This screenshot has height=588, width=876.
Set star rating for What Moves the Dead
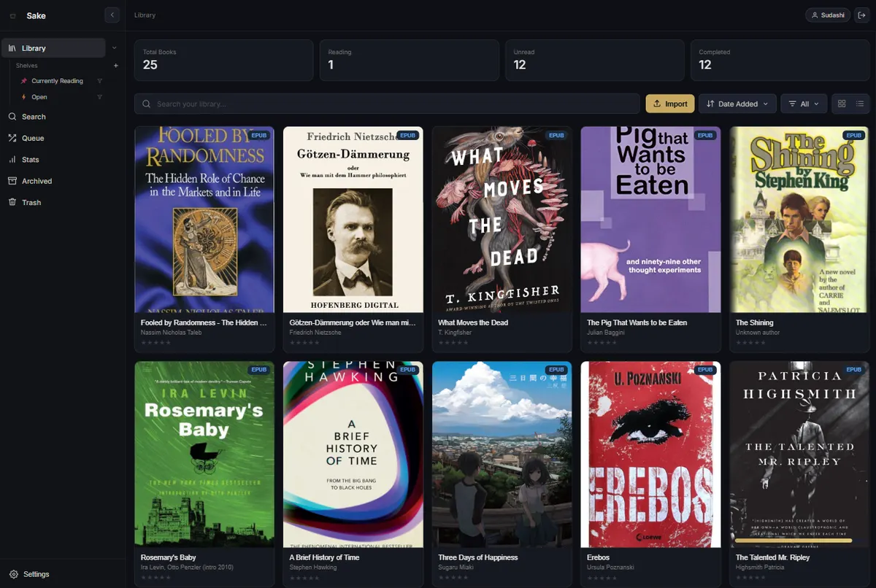453,342
